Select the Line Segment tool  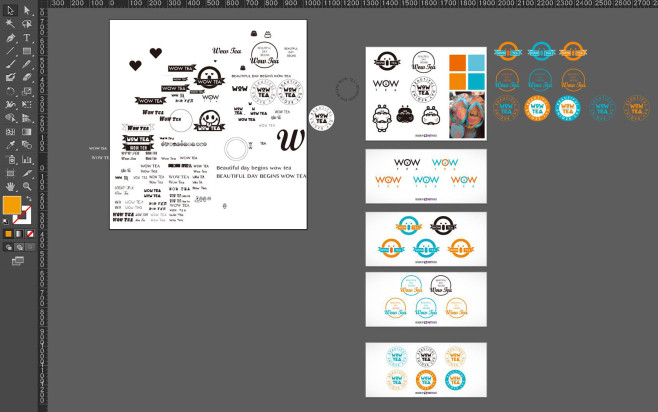click(x=10, y=51)
